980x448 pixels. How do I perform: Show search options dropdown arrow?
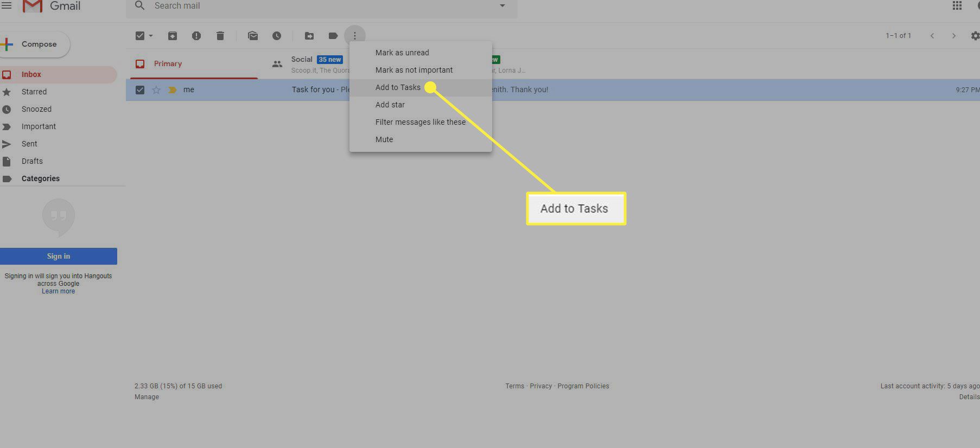pyautogui.click(x=502, y=5)
